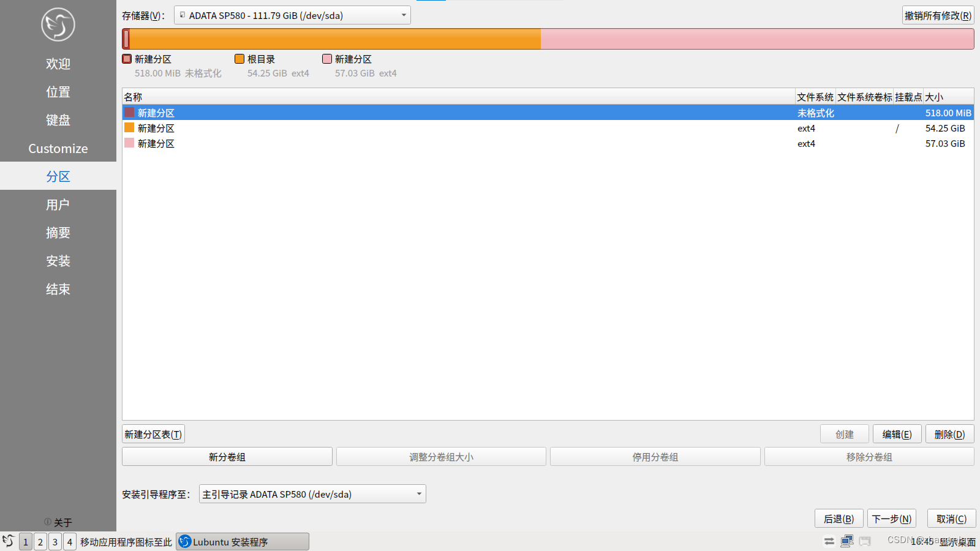Click the 未格式化 filesystem cell in the table
980x551 pixels.
(816, 113)
